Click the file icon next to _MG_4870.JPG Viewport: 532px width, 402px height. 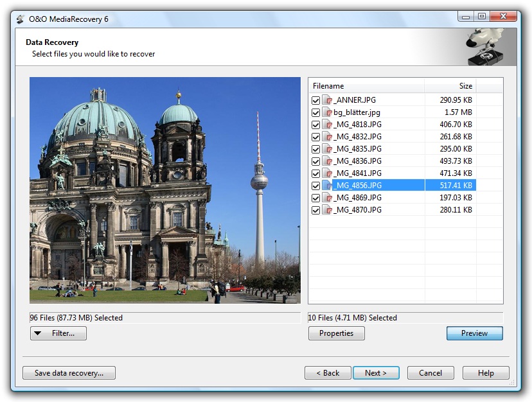327,210
